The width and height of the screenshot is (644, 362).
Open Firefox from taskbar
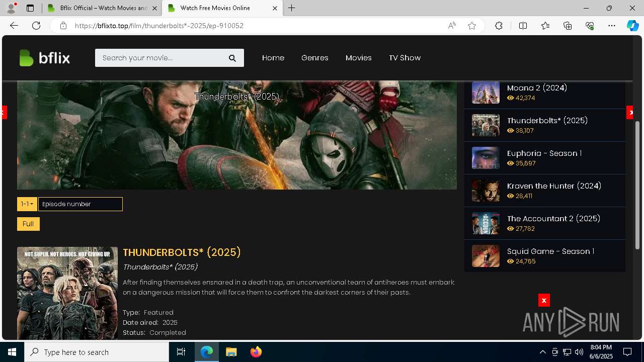[256, 352]
